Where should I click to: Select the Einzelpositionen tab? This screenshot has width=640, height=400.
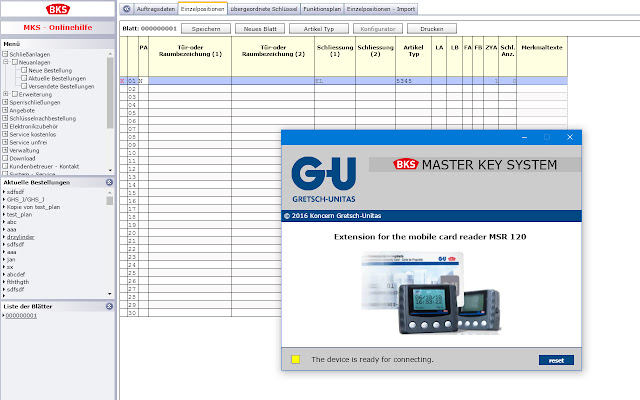202,9
